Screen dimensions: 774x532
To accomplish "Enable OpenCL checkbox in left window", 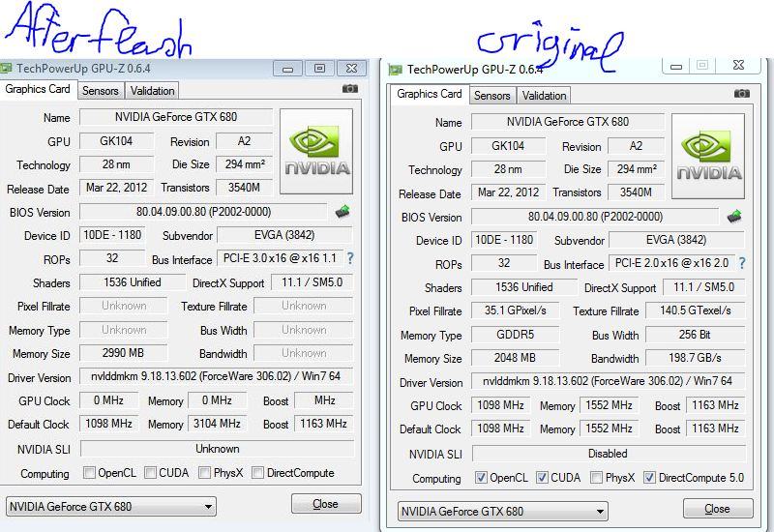I will (x=89, y=473).
